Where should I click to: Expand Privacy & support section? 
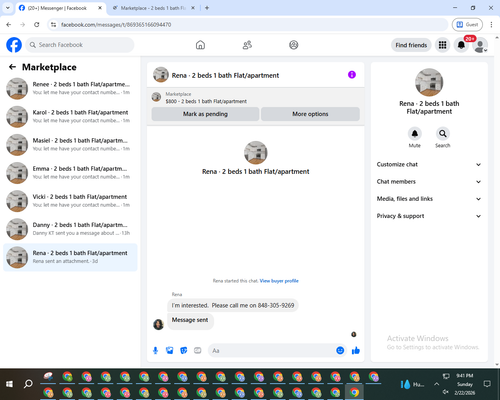point(429,216)
